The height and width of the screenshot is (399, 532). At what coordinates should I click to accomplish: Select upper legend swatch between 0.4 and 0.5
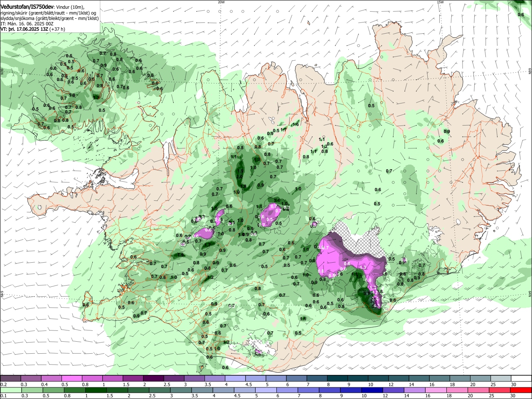51,378
